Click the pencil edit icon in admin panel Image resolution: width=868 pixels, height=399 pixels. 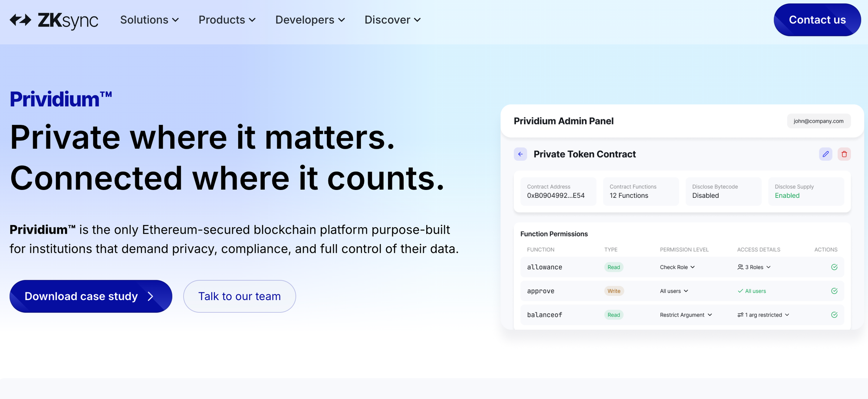[x=825, y=154]
